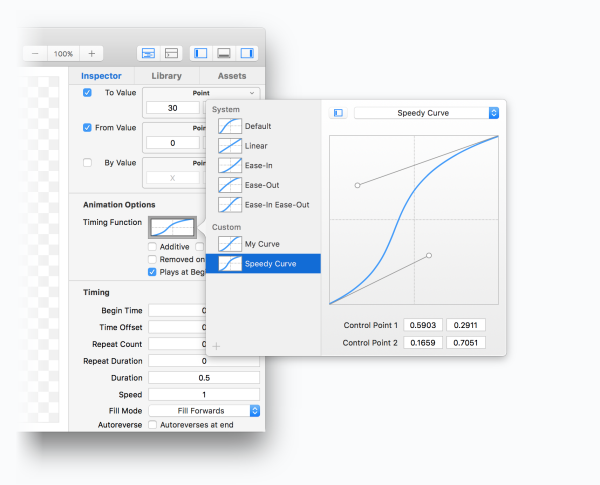Hide the curve list sidebar in popover
The height and width of the screenshot is (485, 600).
pos(337,113)
